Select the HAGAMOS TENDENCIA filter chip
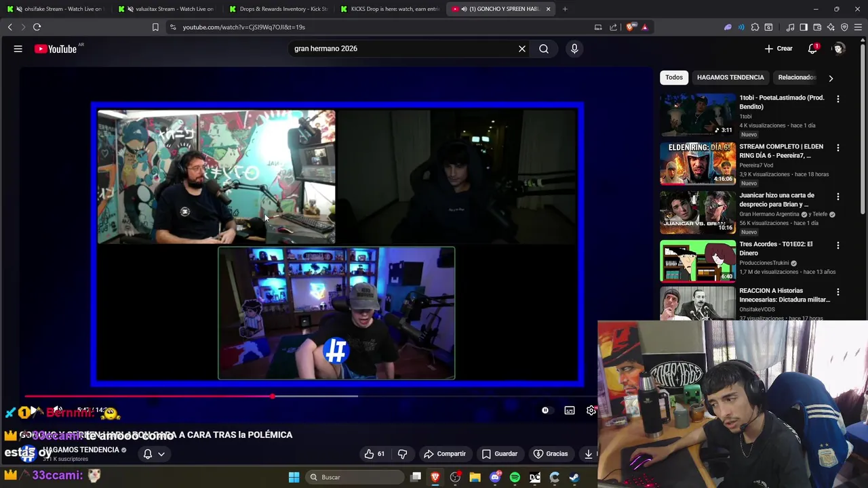 (730, 77)
